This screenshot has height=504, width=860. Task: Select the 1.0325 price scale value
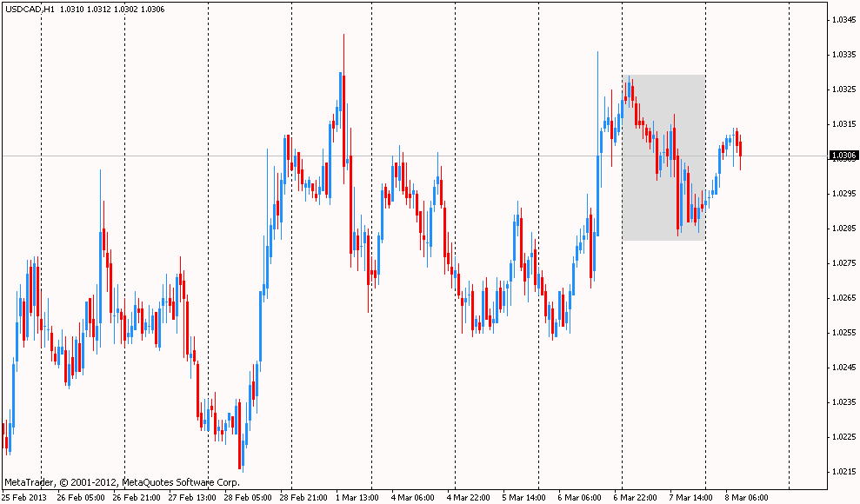click(x=843, y=89)
